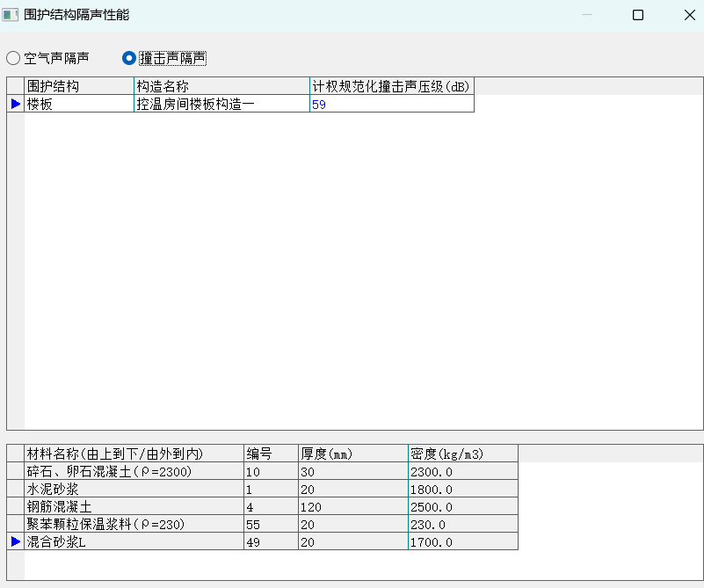The width and height of the screenshot is (704, 588).
Task: Close the 围护结构隔声性能 window
Action: click(x=689, y=15)
